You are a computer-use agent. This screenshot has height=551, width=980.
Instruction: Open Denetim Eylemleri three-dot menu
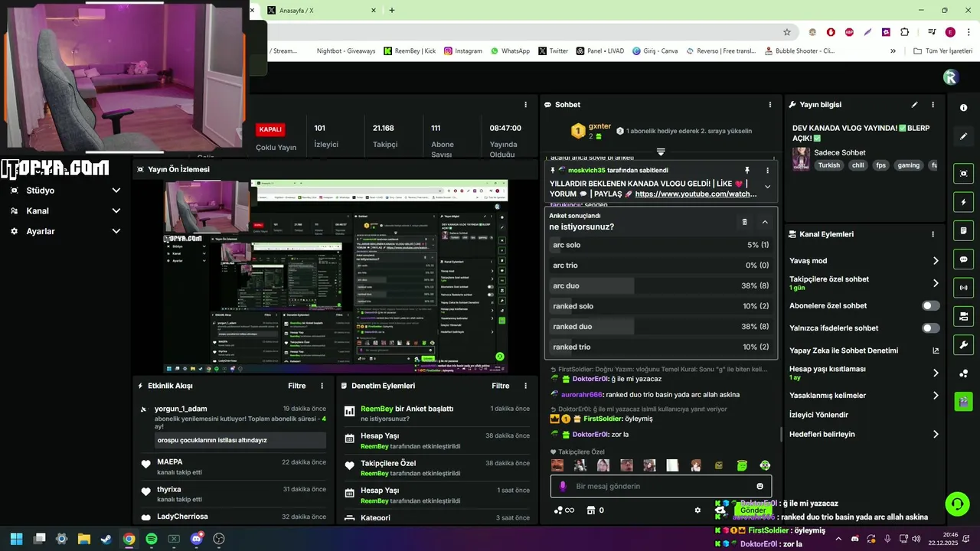(x=525, y=386)
